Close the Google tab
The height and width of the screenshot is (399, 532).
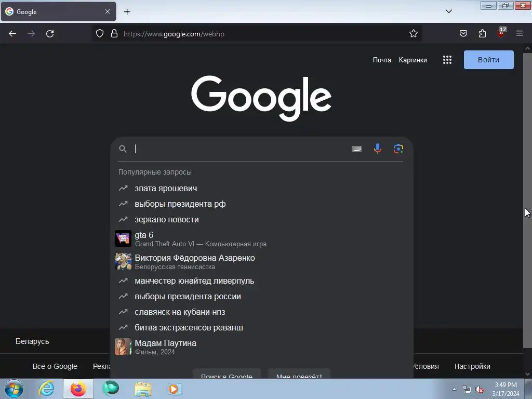[x=107, y=11]
